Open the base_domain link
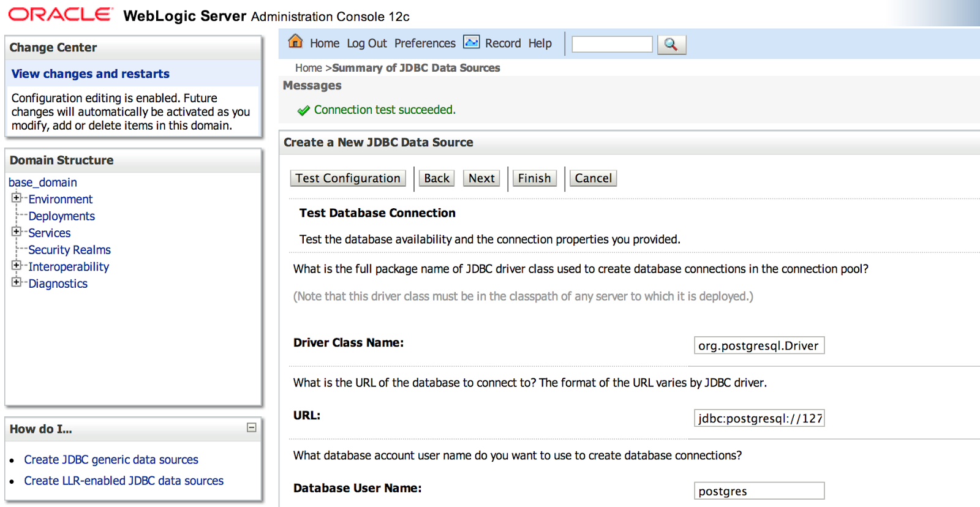 (x=43, y=182)
